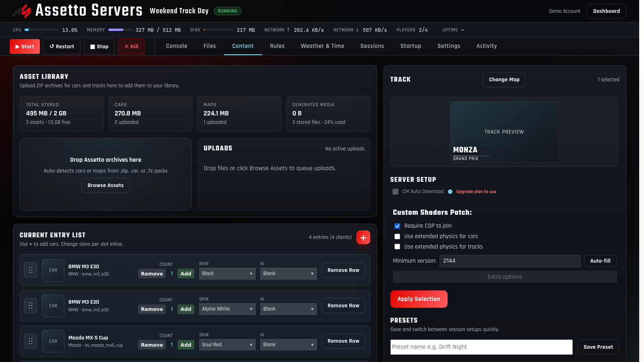Open the Startup tab
This screenshot has height=362, width=644.
point(411,46)
